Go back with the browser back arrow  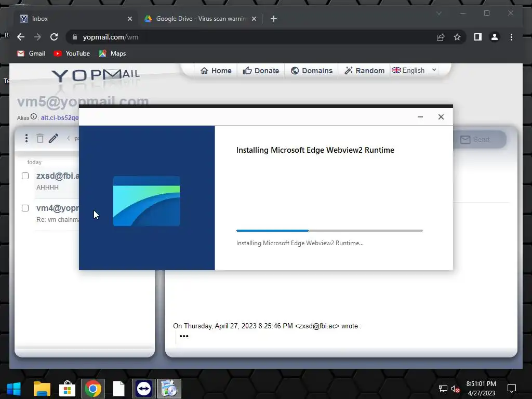coord(21,37)
